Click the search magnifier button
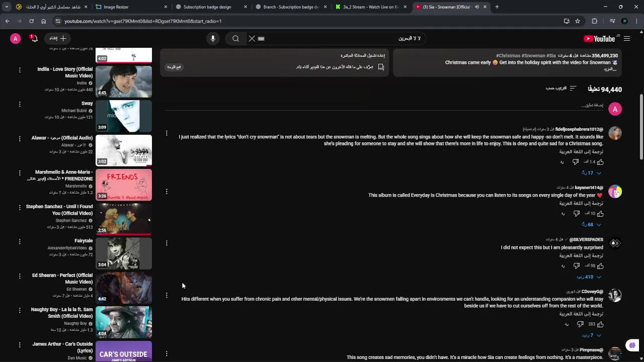The height and width of the screenshot is (362, 644). pyautogui.click(x=235, y=39)
